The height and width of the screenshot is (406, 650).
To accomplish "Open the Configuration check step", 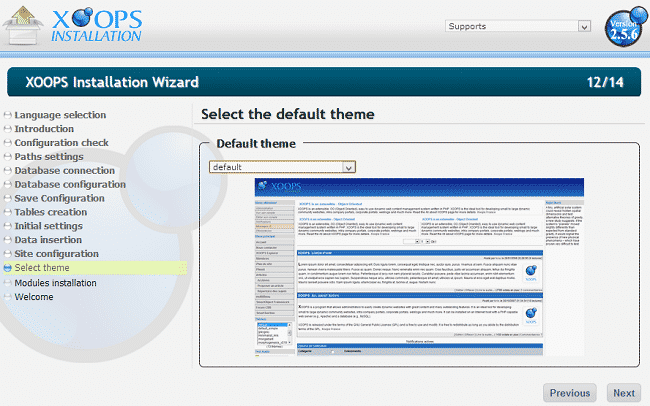I will tap(61, 143).
